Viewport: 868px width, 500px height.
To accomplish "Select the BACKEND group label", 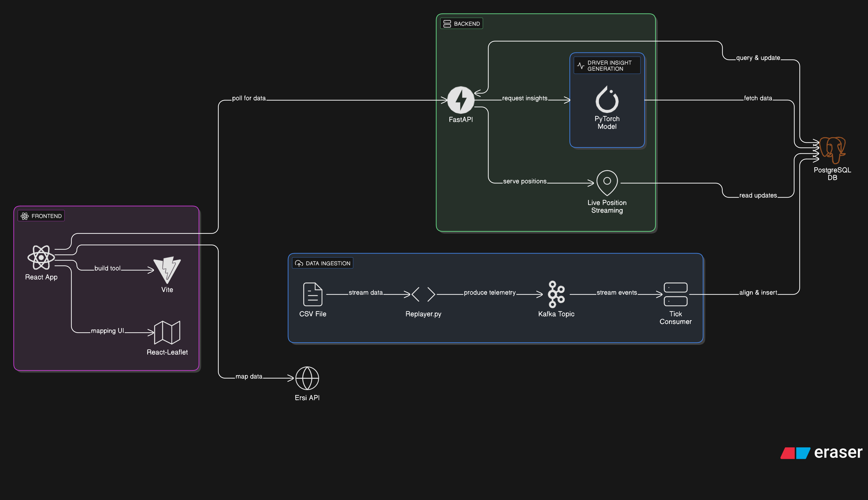I will tap(461, 24).
